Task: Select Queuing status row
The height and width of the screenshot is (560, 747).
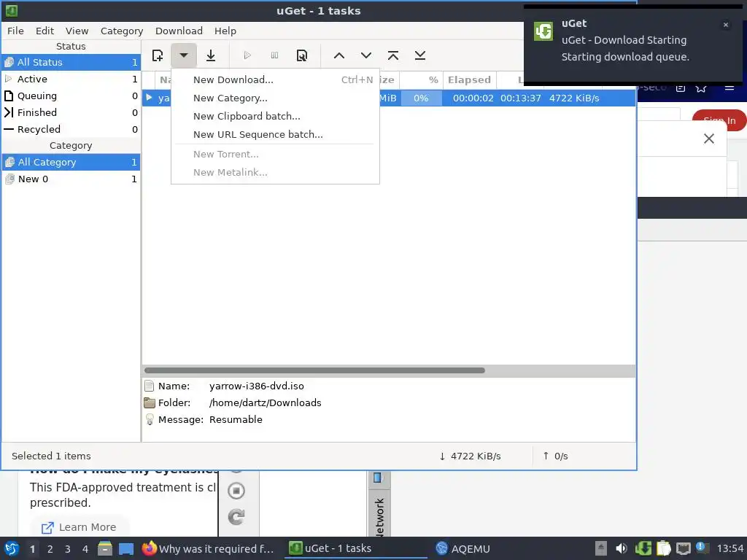Action: point(71,96)
